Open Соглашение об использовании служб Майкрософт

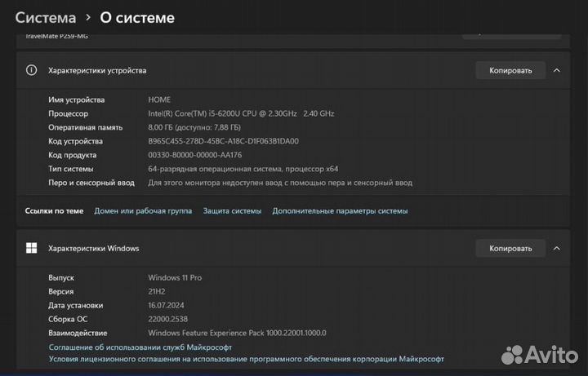[x=140, y=347]
